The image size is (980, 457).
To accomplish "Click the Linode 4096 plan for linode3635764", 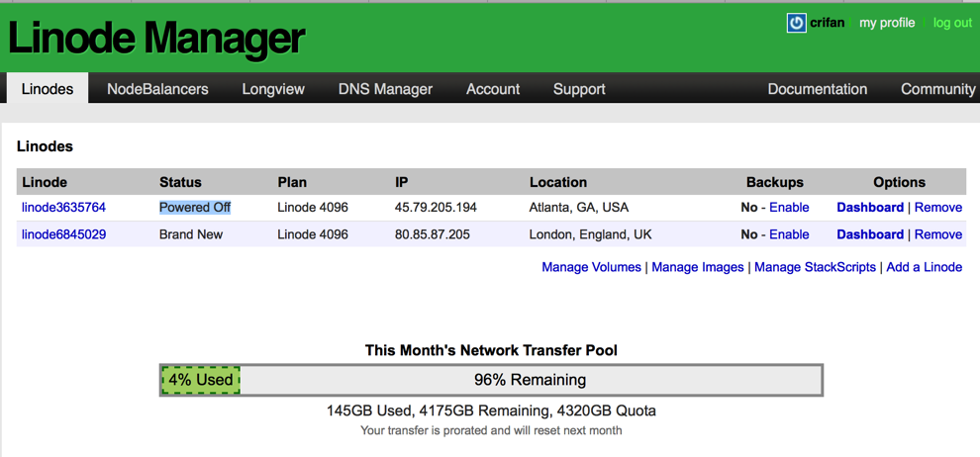I will pyautogui.click(x=313, y=208).
